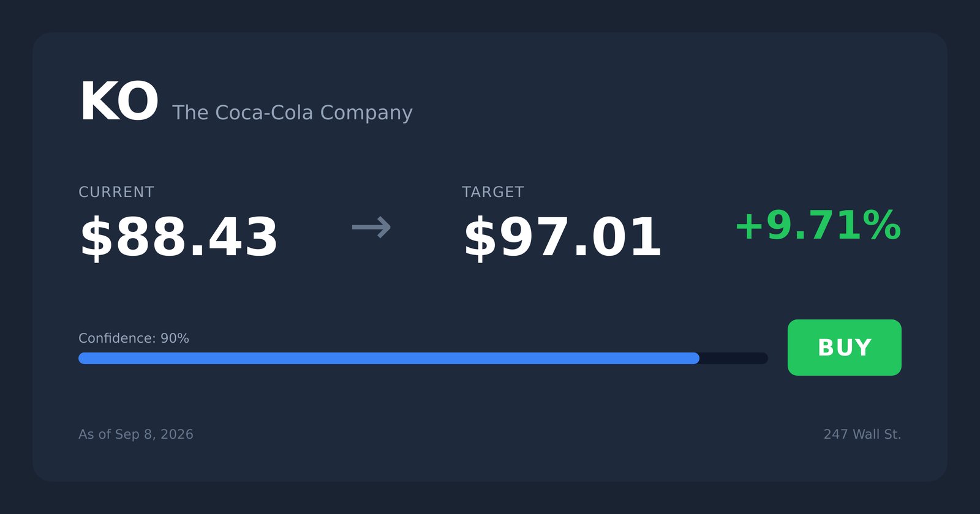This screenshot has height=514, width=980.
Task: Click the TARGET label
Action: click(x=493, y=192)
